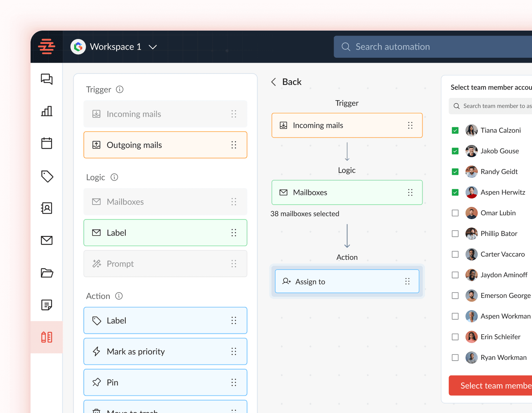Open the conversations chat icon in sidebar
Image resolution: width=532 pixels, height=413 pixels.
click(47, 79)
